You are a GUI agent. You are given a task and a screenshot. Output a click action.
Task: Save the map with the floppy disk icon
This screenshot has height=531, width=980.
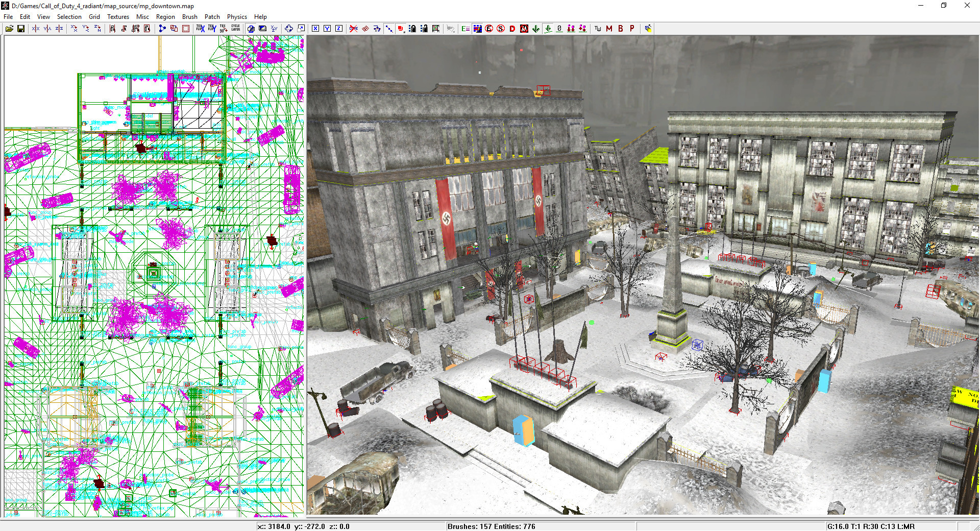point(21,29)
